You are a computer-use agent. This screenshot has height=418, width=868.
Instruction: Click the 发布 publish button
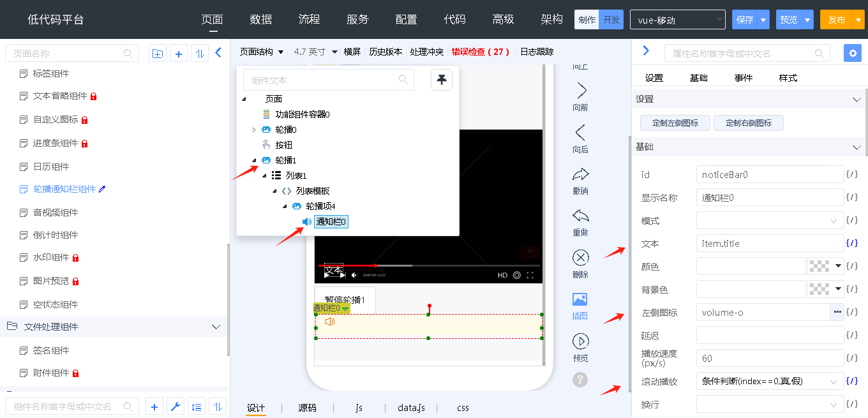coord(836,20)
